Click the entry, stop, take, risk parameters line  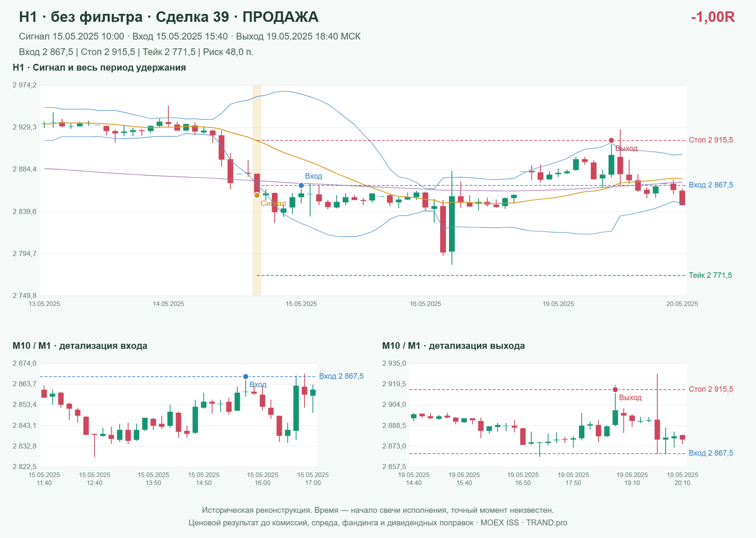point(136,52)
